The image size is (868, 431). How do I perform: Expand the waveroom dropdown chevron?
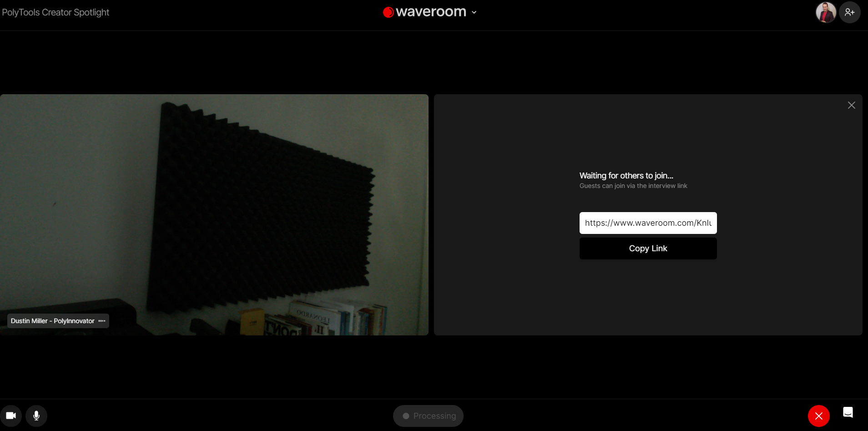474,12
